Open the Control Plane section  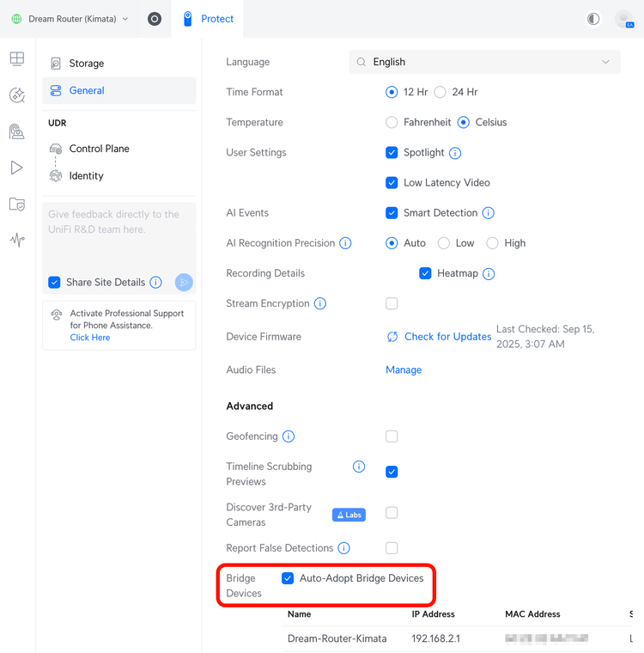pyautogui.click(x=119, y=149)
